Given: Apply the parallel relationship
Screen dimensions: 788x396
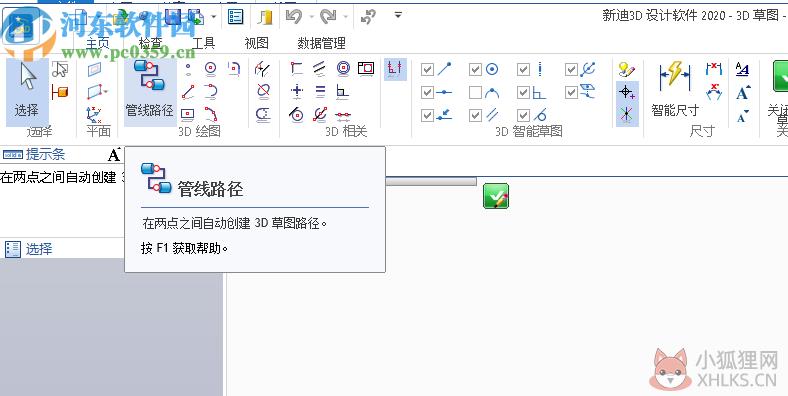Looking at the screenshot, I should 320,68.
